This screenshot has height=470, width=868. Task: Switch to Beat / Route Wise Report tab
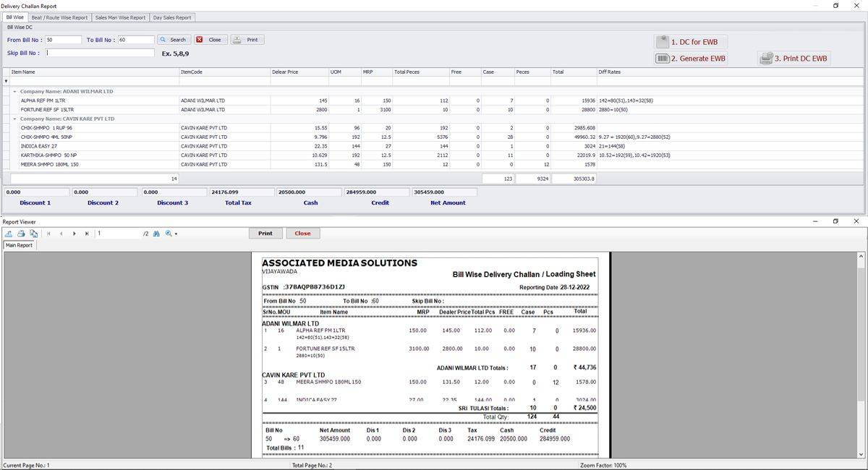click(59, 17)
